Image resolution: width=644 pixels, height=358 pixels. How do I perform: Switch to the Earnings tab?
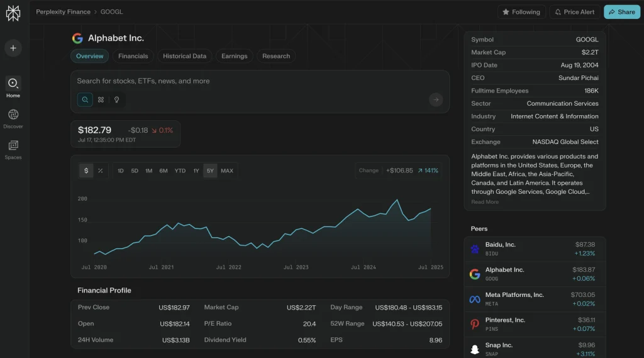tap(234, 56)
